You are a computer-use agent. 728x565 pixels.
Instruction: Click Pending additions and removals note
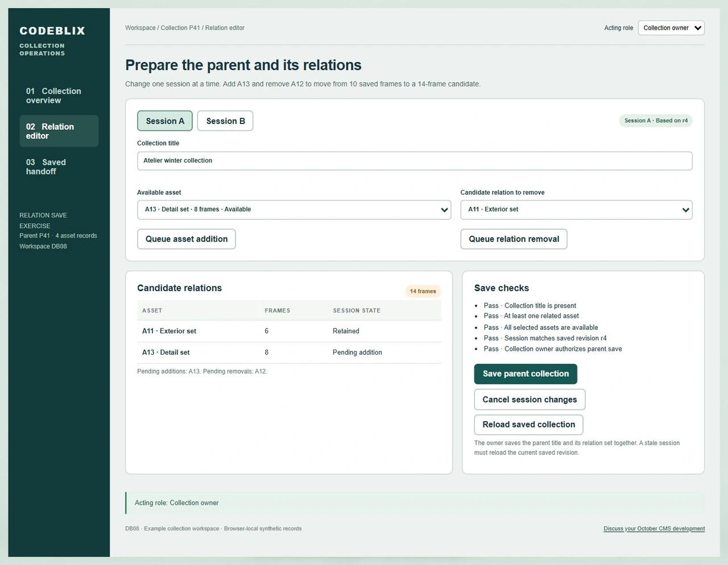(202, 372)
